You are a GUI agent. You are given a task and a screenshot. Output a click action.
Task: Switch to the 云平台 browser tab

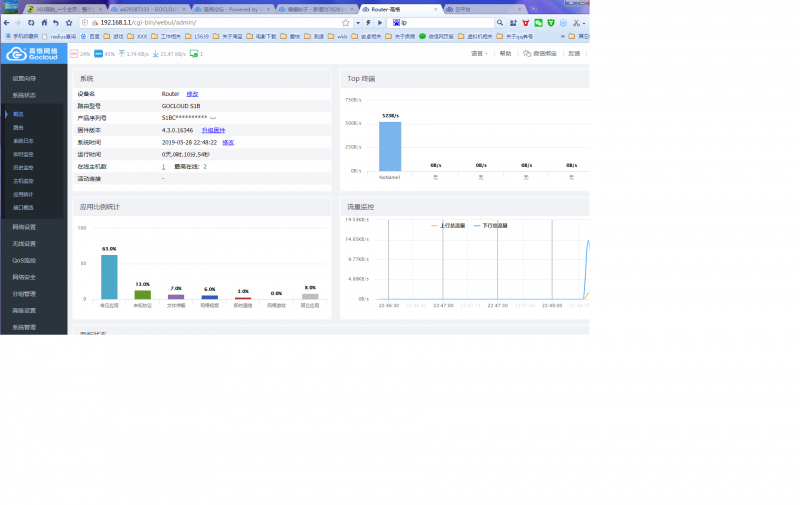tap(484, 9)
